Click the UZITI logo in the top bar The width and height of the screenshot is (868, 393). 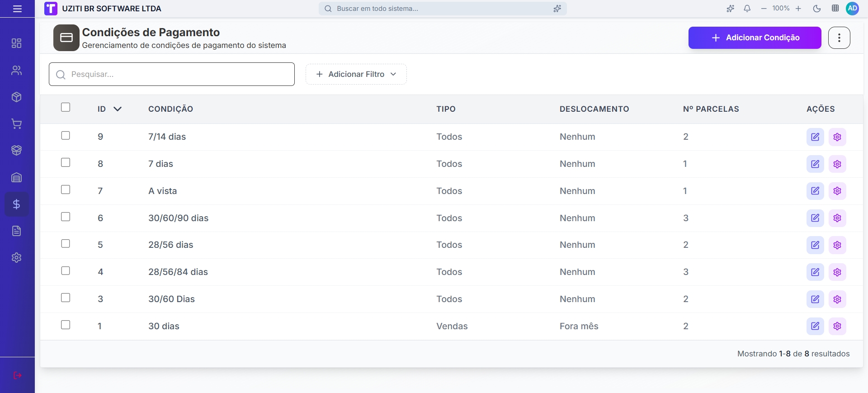point(51,9)
